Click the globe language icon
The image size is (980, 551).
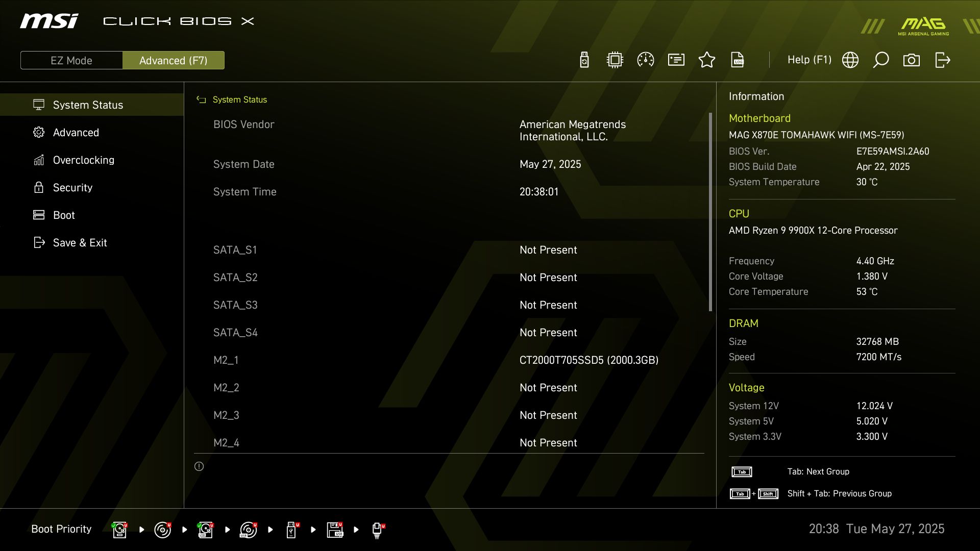pyautogui.click(x=850, y=60)
